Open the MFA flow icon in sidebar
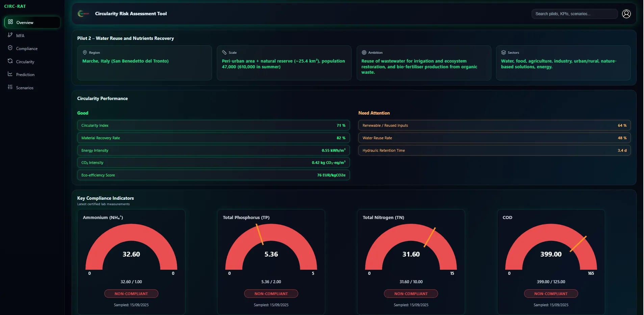The width and height of the screenshot is (644, 315). click(x=10, y=35)
